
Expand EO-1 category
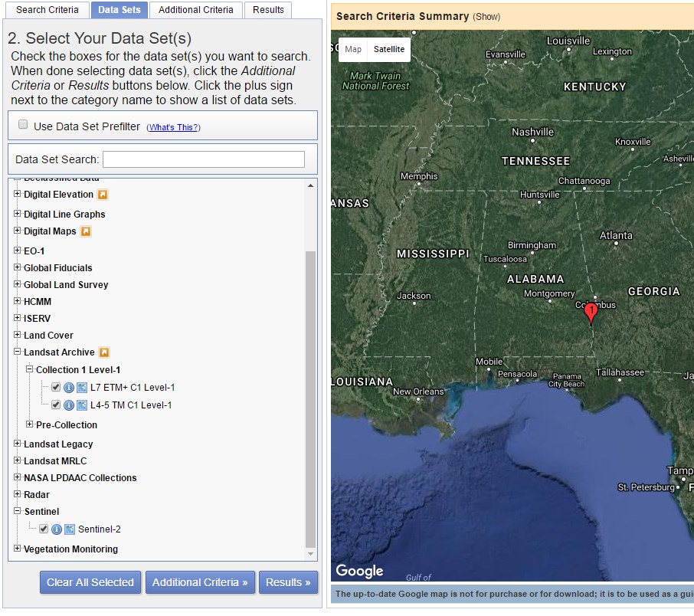[18, 251]
